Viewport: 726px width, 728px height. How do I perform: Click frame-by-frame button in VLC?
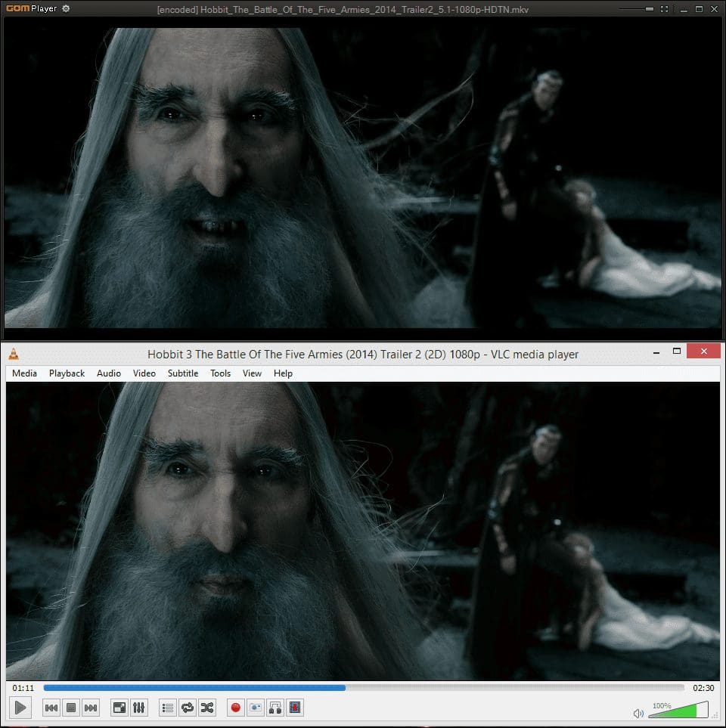point(295,708)
